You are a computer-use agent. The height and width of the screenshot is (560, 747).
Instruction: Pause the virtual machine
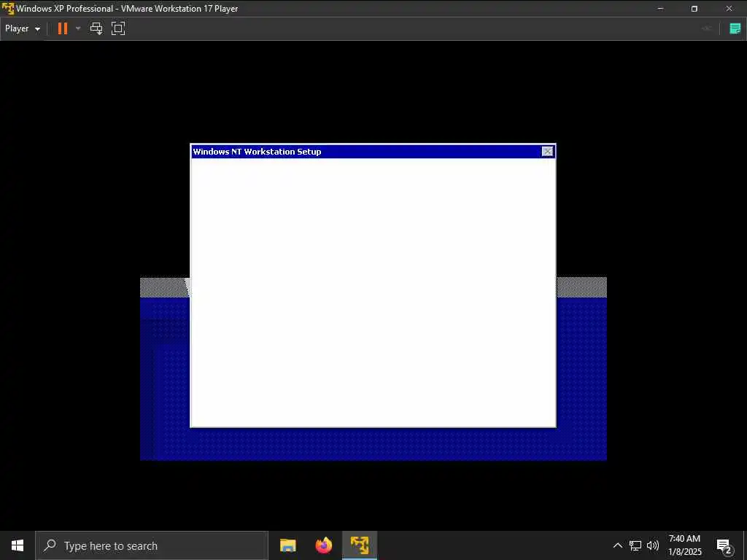click(63, 28)
